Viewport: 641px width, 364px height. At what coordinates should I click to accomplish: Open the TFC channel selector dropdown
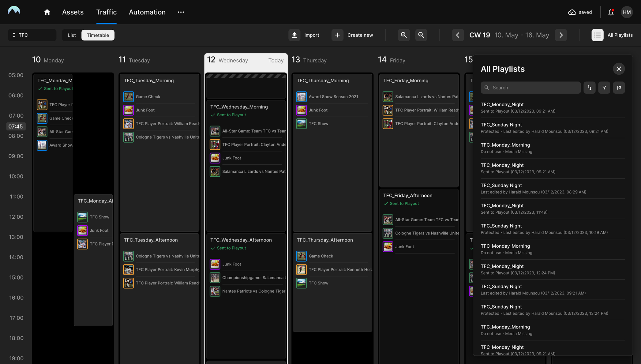tap(32, 35)
